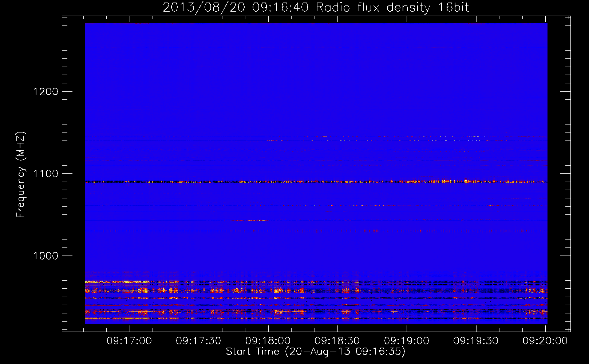Click the 09:19:30 time tick label
This screenshot has height=364, width=589.
[x=476, y=341]
